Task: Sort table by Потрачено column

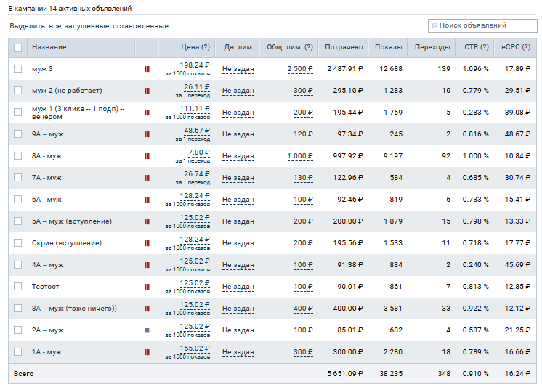Action: [x=344, y=47]
